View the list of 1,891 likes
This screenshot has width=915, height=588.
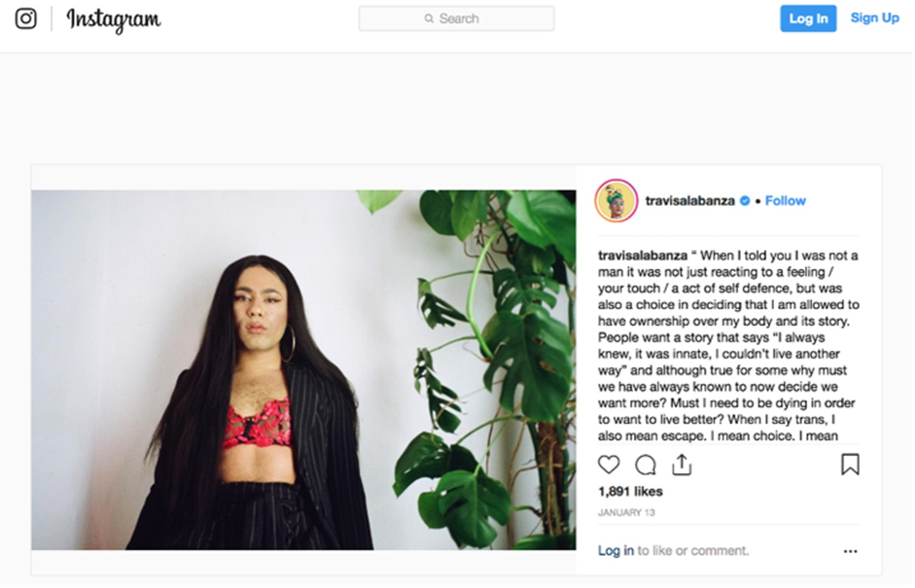coord(630,492)
